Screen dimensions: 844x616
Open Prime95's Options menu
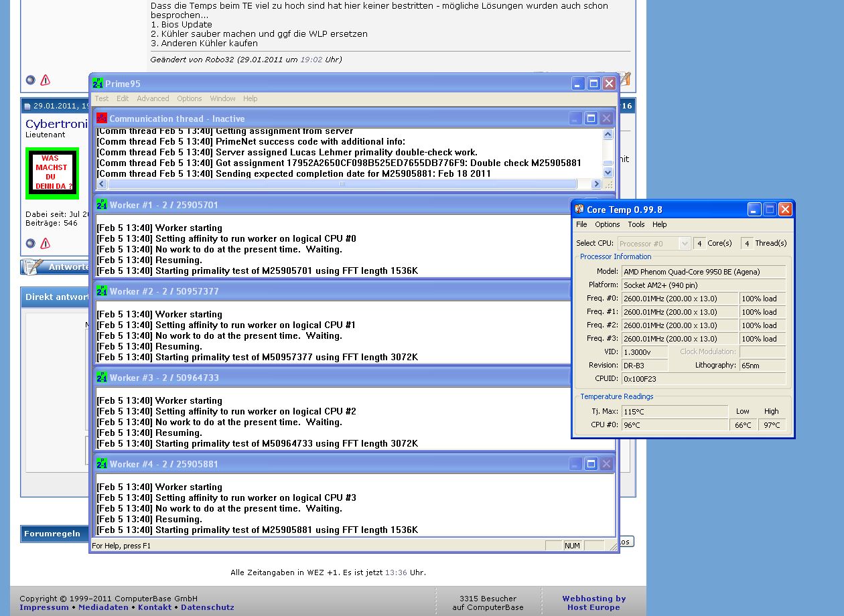pyautogui.click(x=190, y=98)
